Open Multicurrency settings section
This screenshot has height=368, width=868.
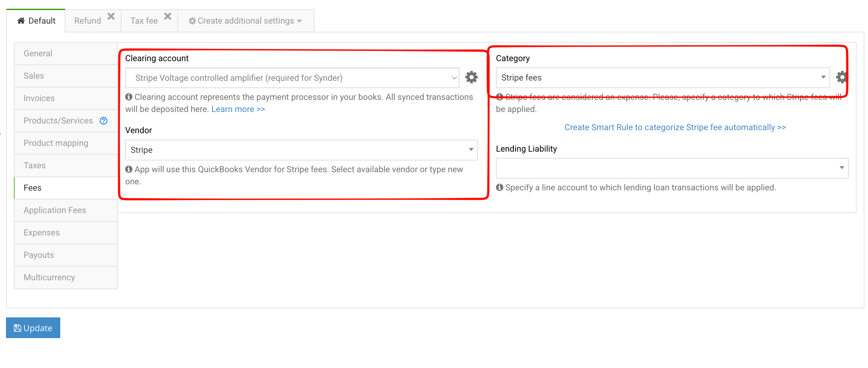pyautogui.click(x=66, y=278)
